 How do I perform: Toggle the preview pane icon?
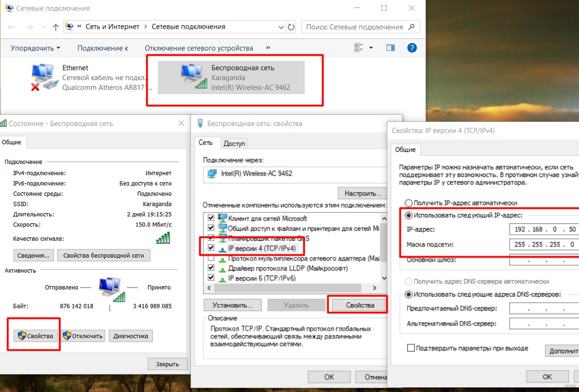click(x=390, y=48)
